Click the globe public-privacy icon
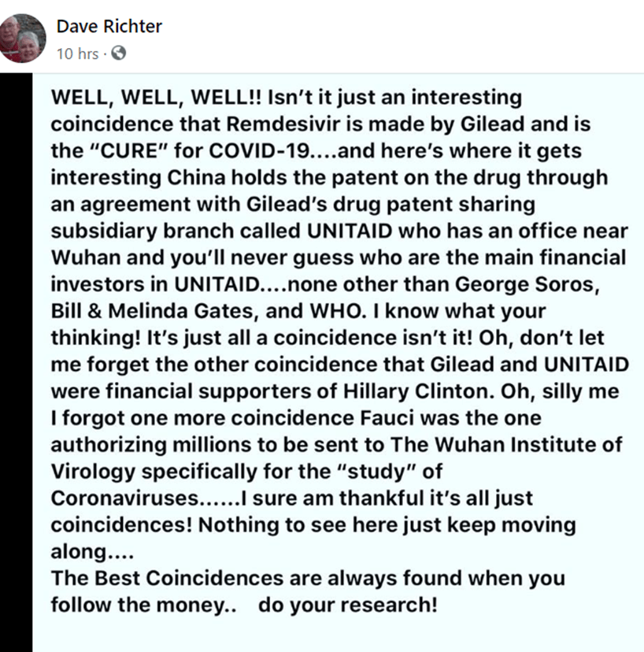Image resolution: width=644 pixels, height=652 pixels. tap(118, 54)
